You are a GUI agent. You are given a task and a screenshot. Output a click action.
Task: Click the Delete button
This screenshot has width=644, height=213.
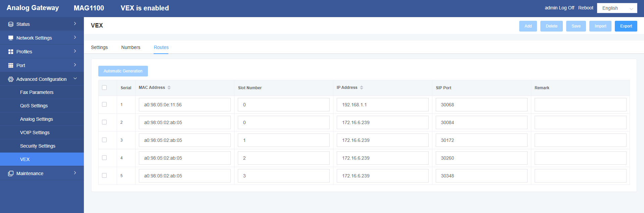coord(551,26)
